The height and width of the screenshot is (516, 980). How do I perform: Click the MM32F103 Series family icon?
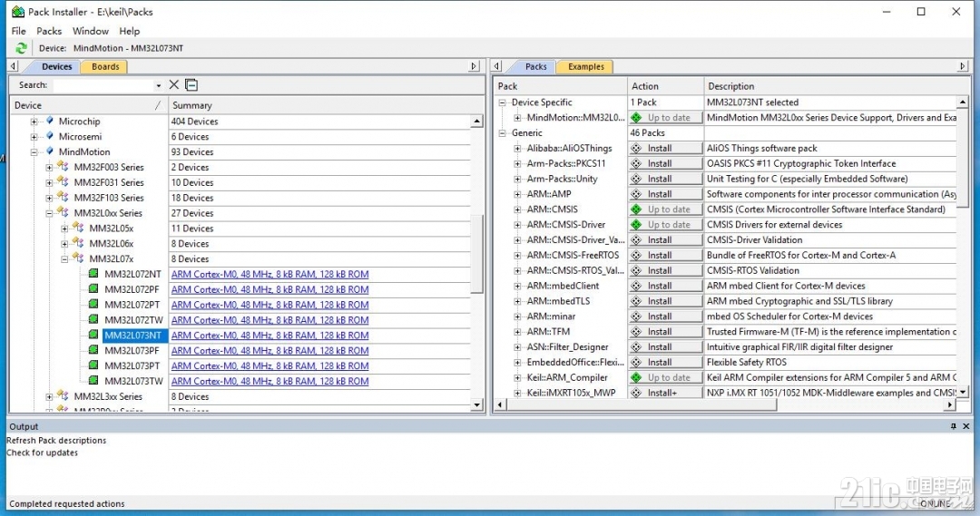pyautogui.click(x=63, y=198)
